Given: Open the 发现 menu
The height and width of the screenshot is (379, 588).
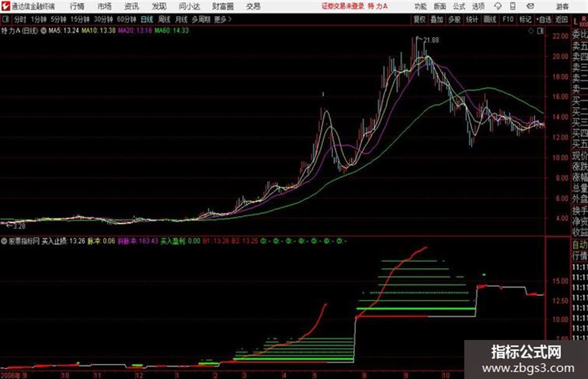Looking at the screenshot, I should point(159,6).
